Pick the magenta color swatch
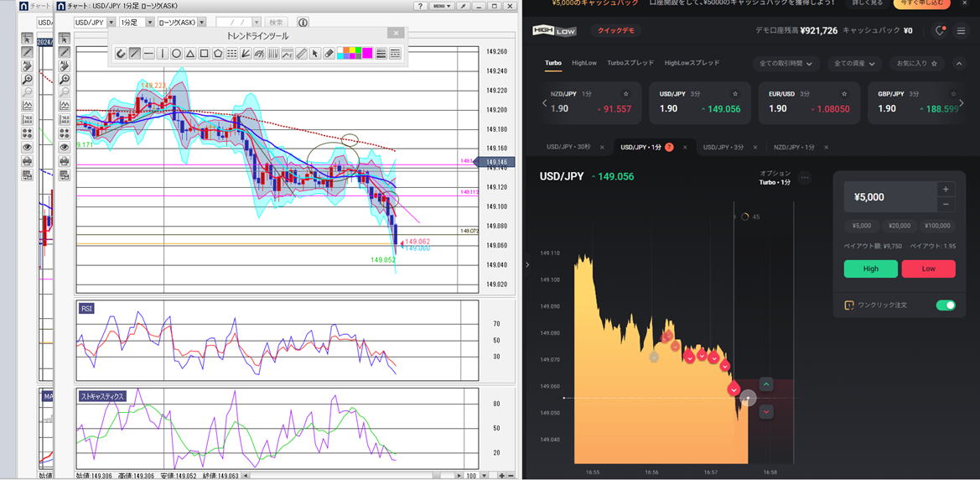This screenshot has width=980, height=480. coord(367,54)
